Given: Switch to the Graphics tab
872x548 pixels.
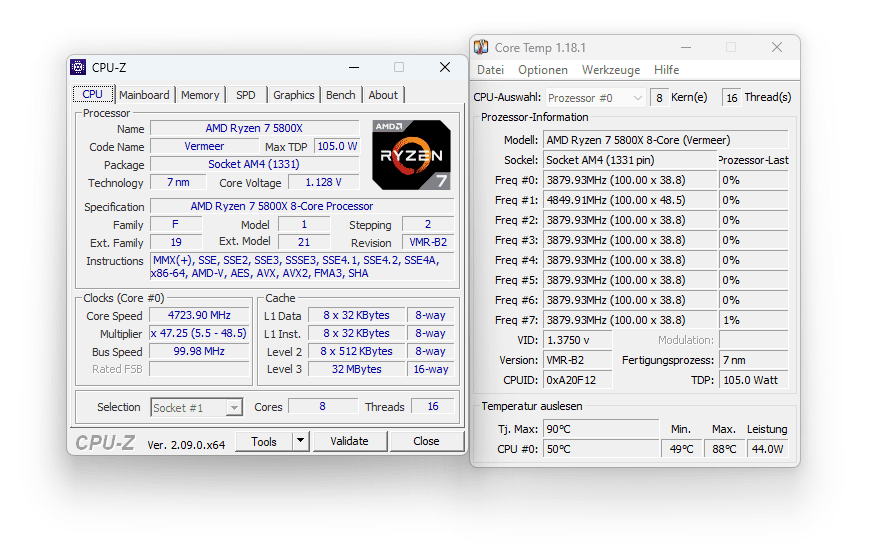Looking at the screenshot, I should tap(294, 95).
